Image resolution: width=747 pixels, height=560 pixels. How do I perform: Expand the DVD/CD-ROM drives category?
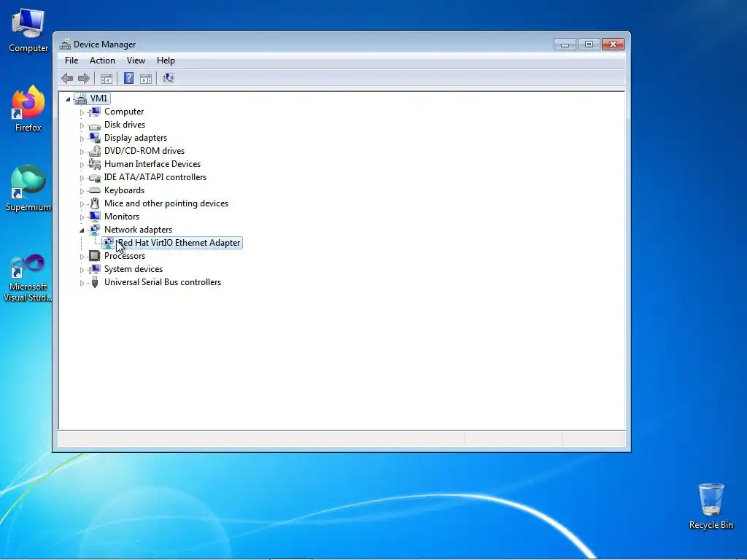point(82,152)
